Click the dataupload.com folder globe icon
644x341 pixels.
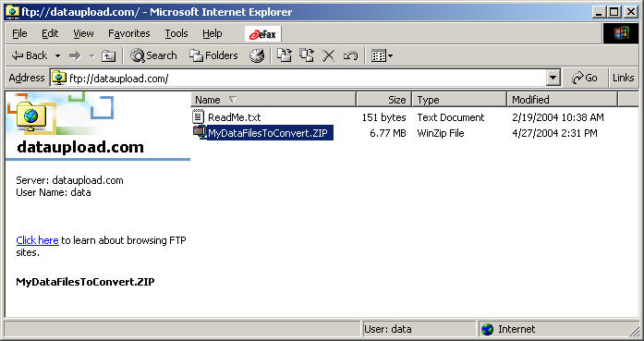pos(30,116)
